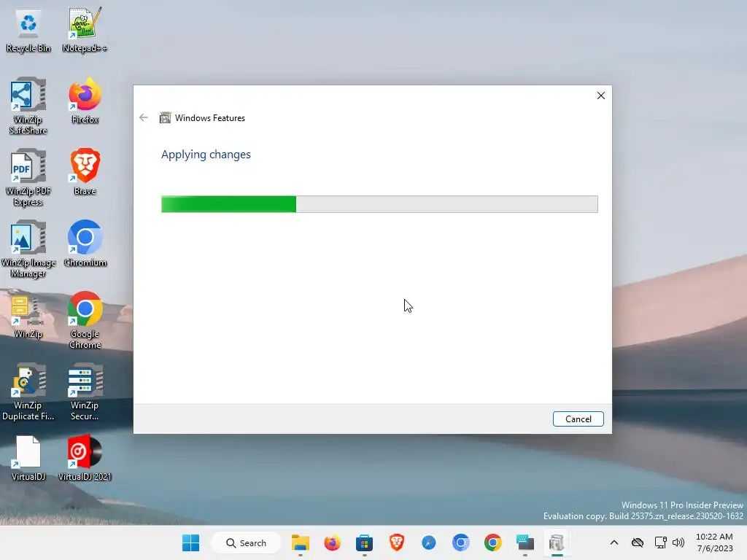
Task: Select the Recycle Bin desktop icon
Action: point(28,31)
